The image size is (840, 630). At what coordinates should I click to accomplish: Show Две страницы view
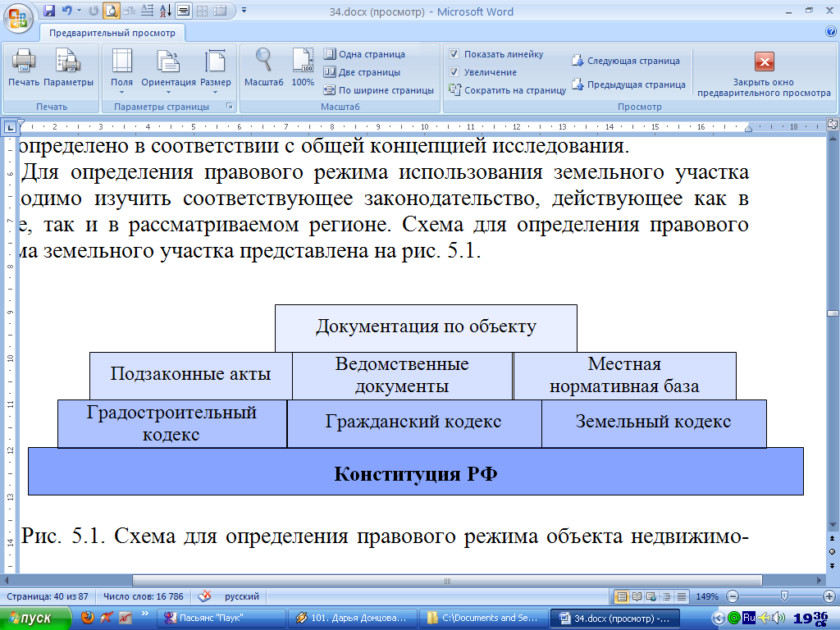click(x=362, y=72)
